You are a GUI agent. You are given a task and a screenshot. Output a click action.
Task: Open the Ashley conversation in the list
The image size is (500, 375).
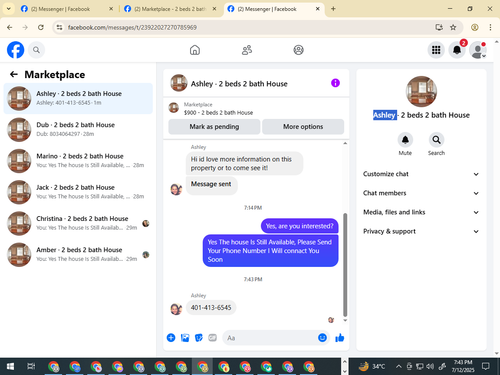(x=78, y=98)
